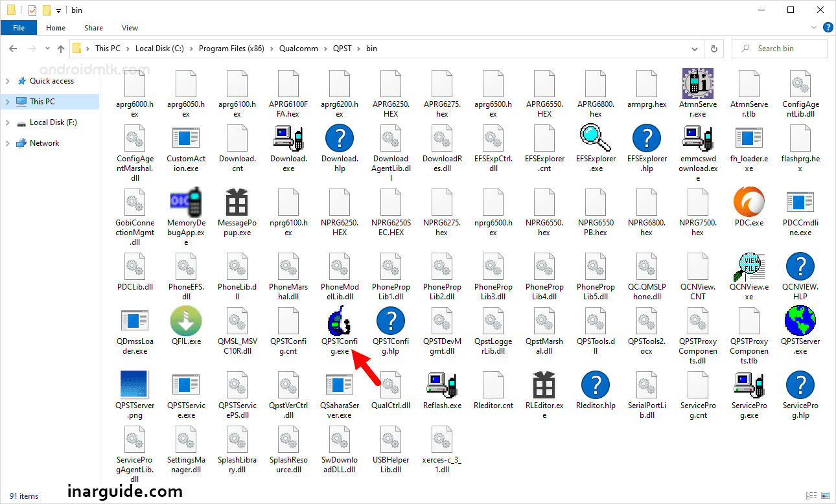Viewport: 836px width, 504px height.
Task: Focus the Search bin field
Action: (x=780, y=49)
